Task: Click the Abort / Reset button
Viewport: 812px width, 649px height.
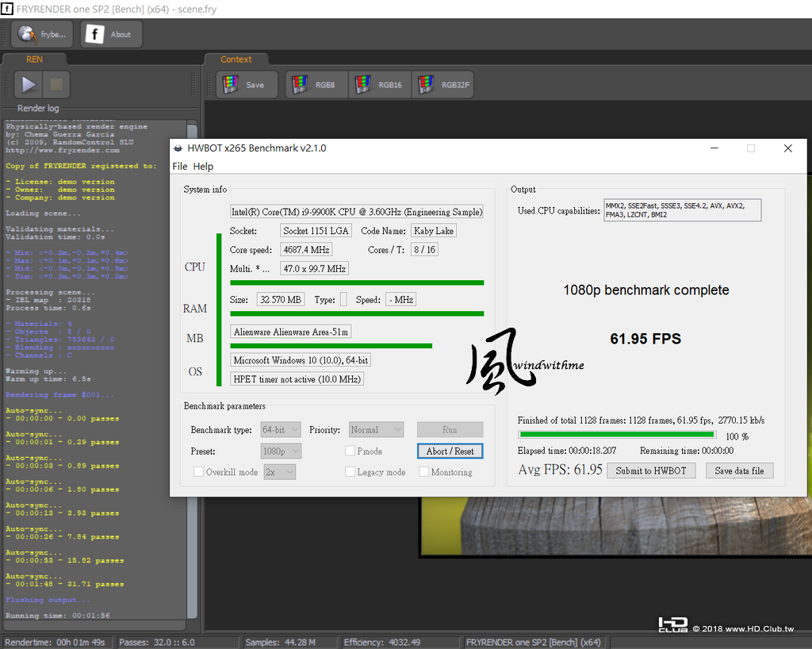Action: pyautogui.click(x=450, y=451)
